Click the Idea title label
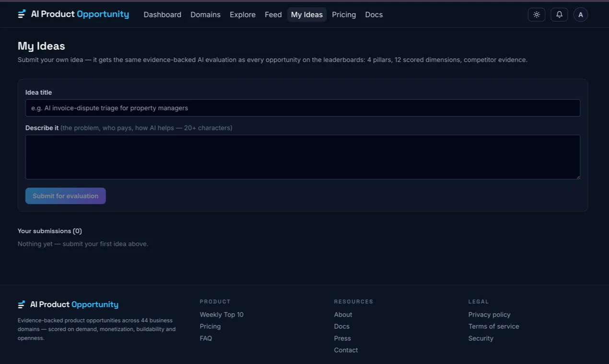Screen dimensions: 609x364 [38, 92]
